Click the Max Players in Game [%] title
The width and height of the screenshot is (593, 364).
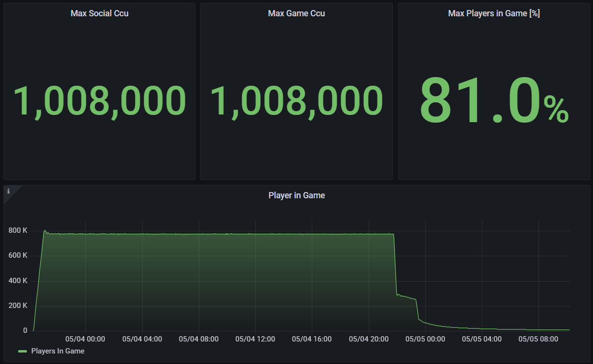494,13
